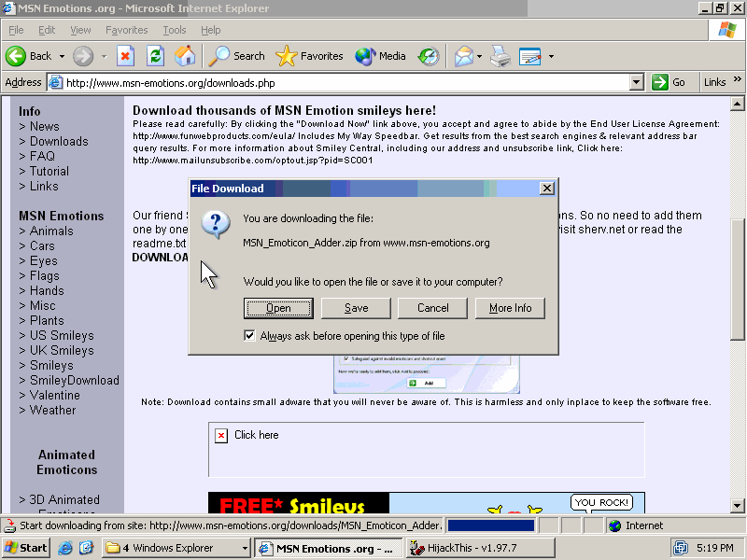This screenshot has width=747, height=560.
Task: Click the second quick launch icon
Action: click(x=86, y=548)
